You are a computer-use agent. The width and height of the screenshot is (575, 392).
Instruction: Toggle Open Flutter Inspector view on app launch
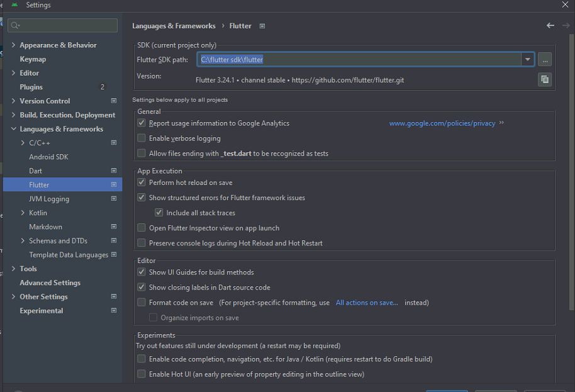coord(142,228)
